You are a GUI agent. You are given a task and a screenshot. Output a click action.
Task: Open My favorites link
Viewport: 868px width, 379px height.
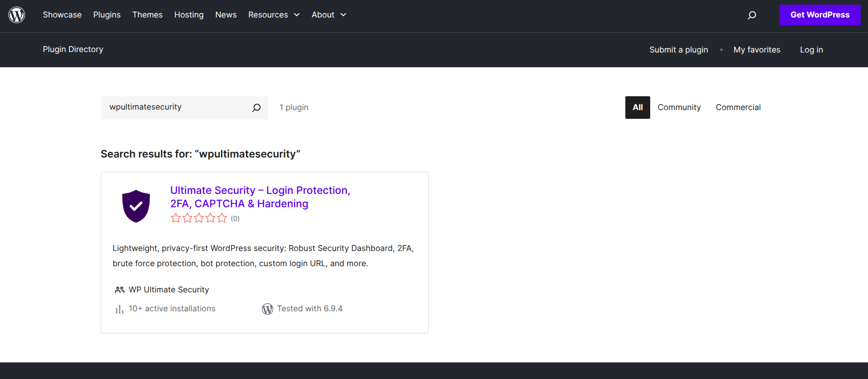757,50
